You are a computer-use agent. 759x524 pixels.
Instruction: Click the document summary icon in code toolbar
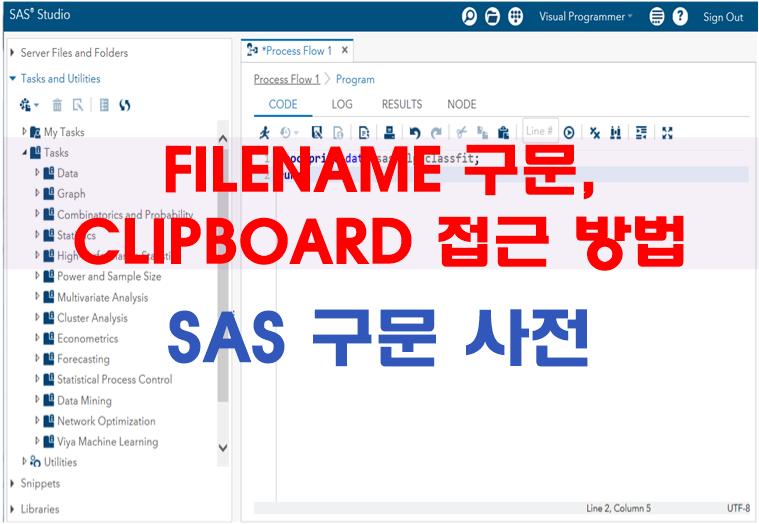[364, 132]
